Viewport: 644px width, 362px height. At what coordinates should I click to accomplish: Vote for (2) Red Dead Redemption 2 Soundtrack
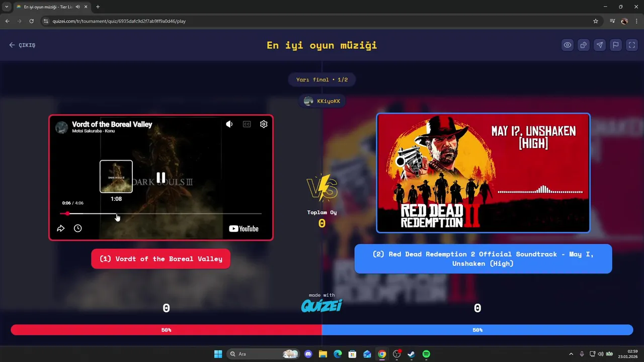point(483,259)
